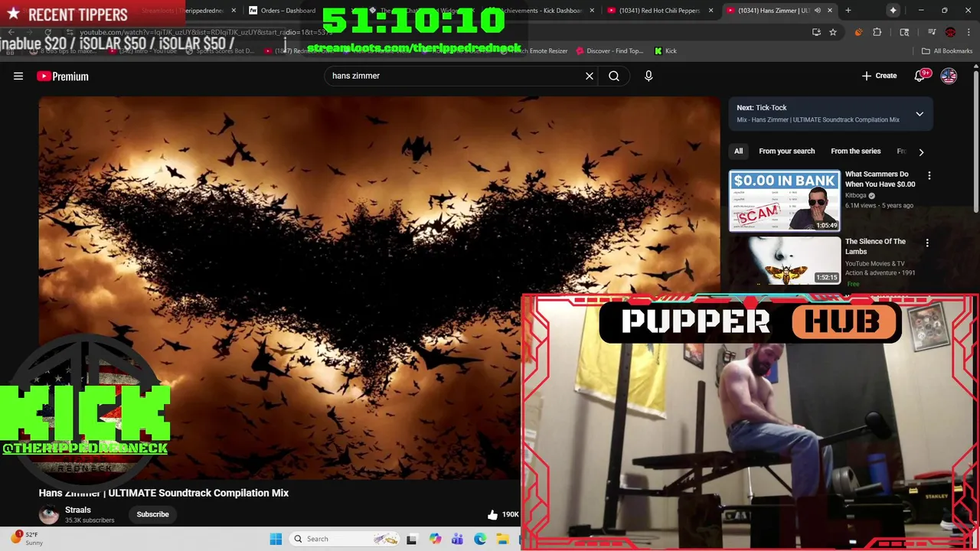Open the browser Extensions puzzle menu
The height and width of the screenshot is (551, 980).
pos(877,32)
